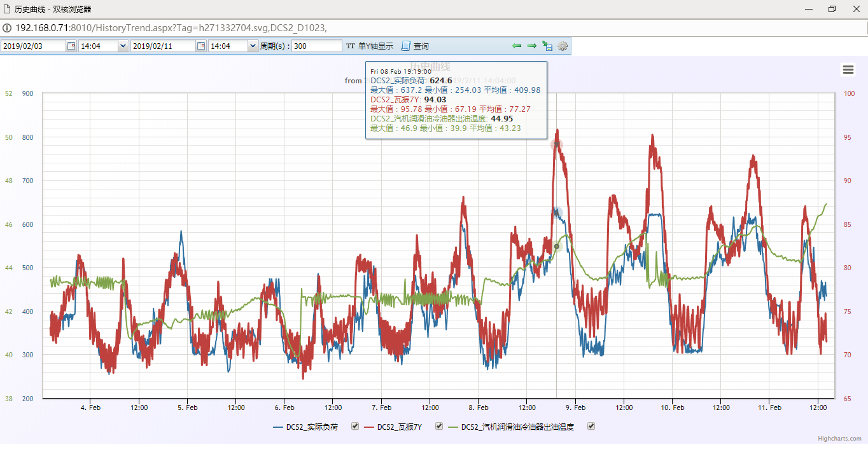
Task: Click the '11. Feb' x-axis label
Action: 769,408
